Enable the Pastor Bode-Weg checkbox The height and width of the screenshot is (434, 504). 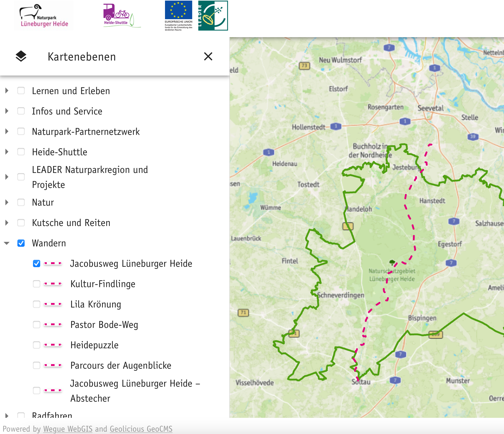(37, 325)
